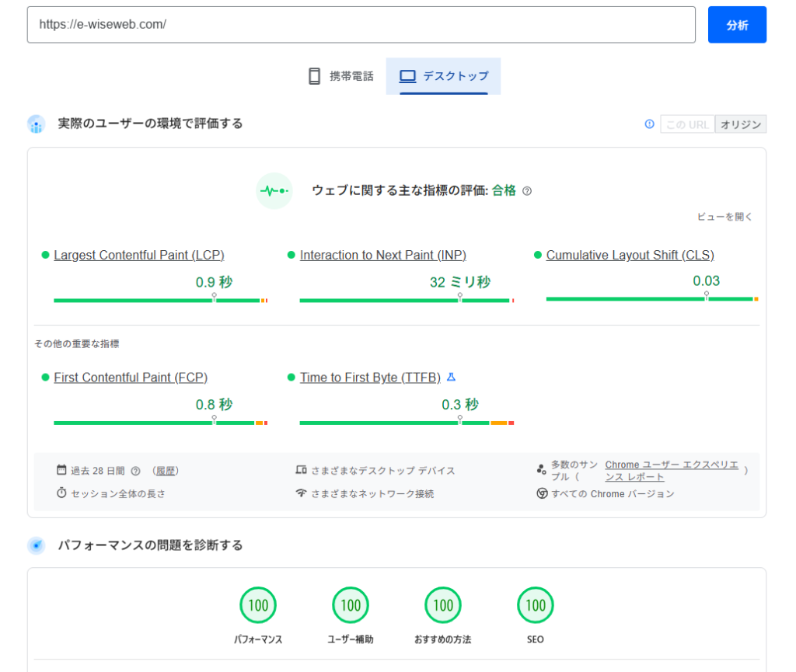Switch to the 携帯電話 tab

tap(341, 76)
